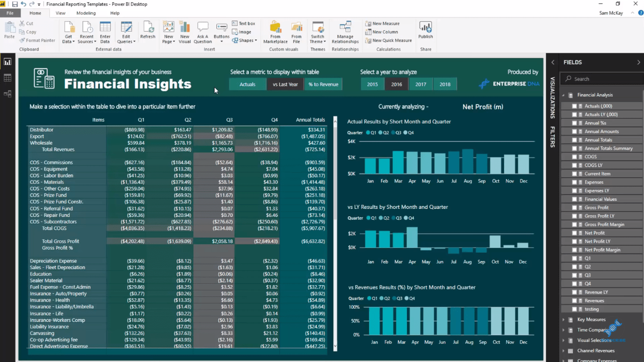Click the Copy command
Viewport: 644px width, 362px height.
pyautogui.click(x=27, y=32)
